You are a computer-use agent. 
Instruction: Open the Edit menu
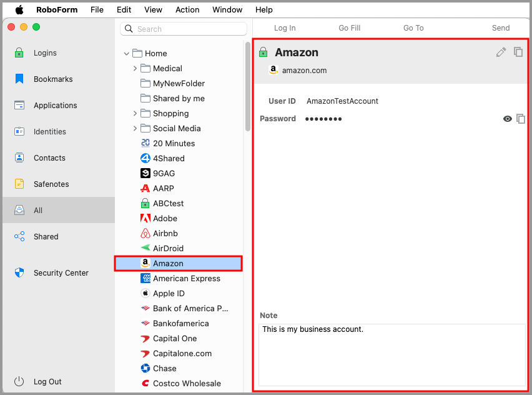(124, 9)
